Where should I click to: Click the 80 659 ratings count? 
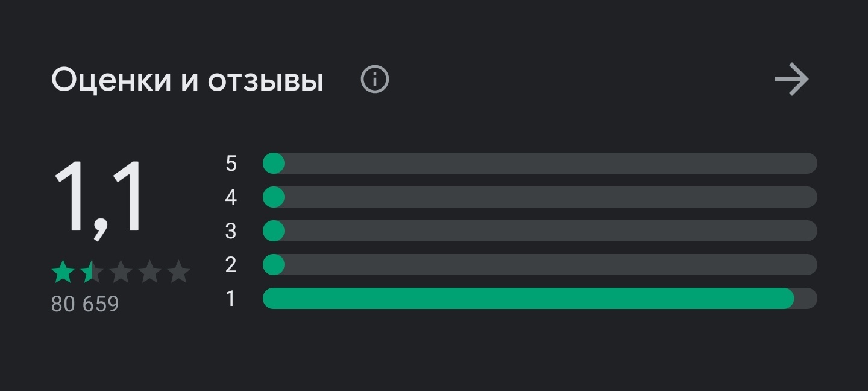pyautogui.click(x=85, y=304)
